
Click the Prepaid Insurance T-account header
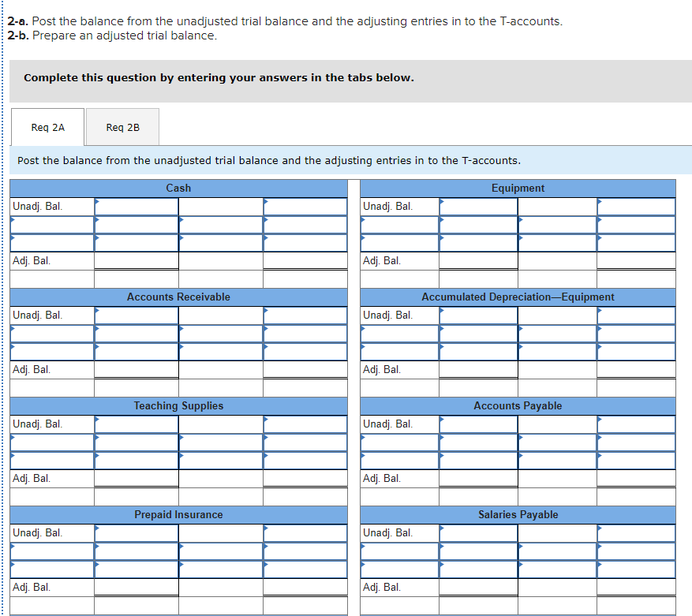pyautogui.click(x=178, y=514)
